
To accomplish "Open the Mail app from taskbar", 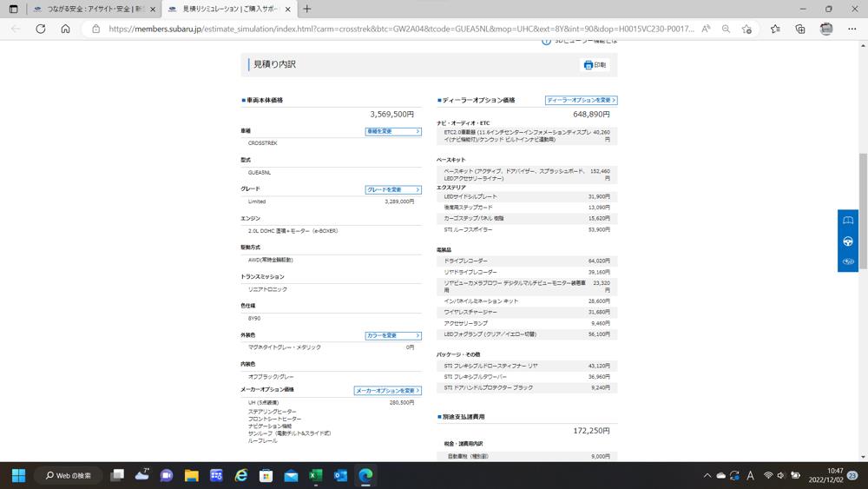I will point(291,475).
